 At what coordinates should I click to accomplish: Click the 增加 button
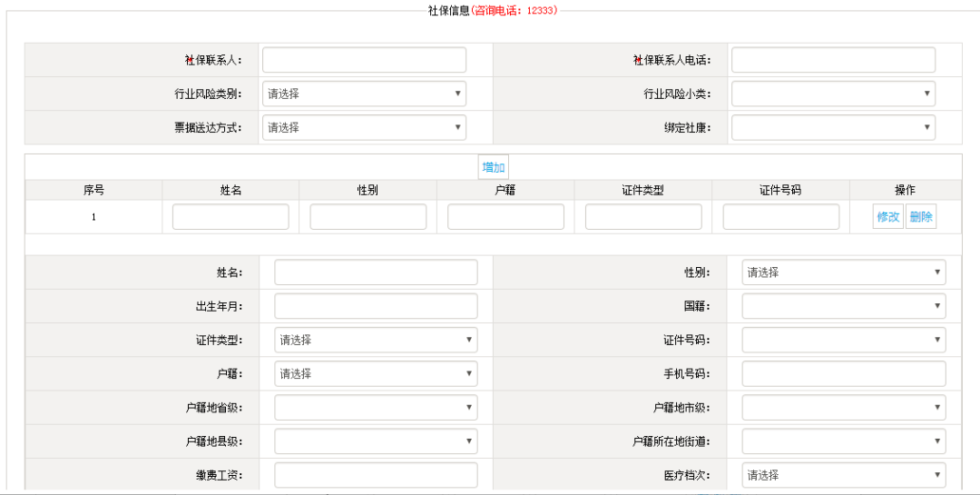[x=493, y=167]
